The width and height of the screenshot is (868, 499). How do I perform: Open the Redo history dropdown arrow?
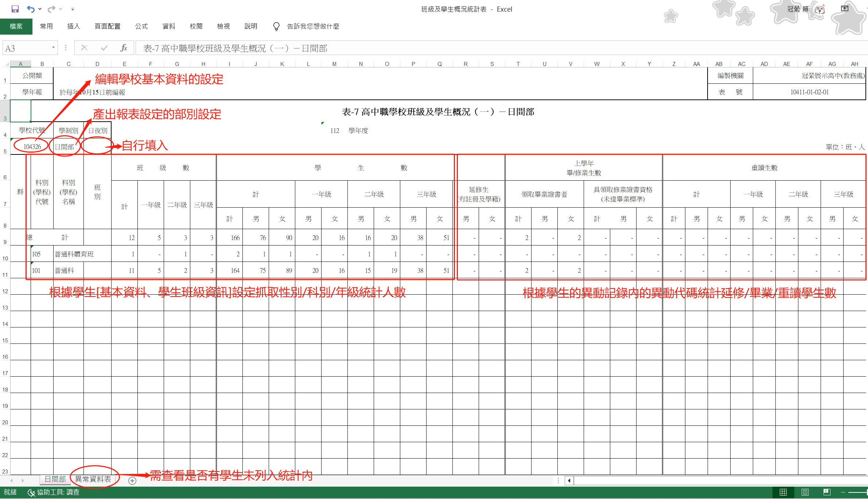(x=61, y=9)
